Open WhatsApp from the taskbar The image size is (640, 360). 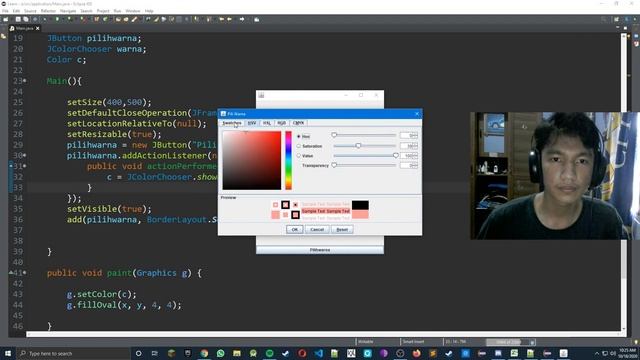point(220,353)
